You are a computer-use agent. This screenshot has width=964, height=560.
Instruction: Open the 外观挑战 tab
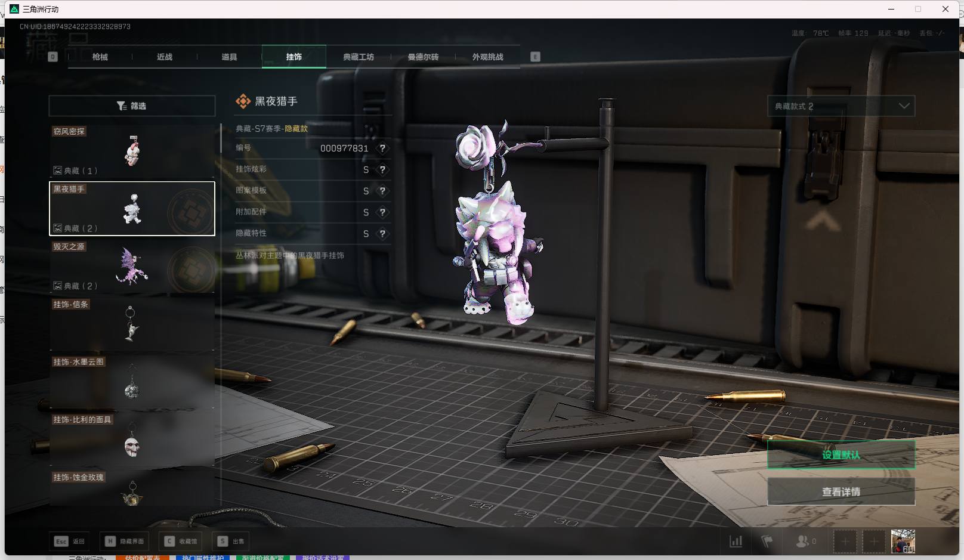(x=487, y=57)
